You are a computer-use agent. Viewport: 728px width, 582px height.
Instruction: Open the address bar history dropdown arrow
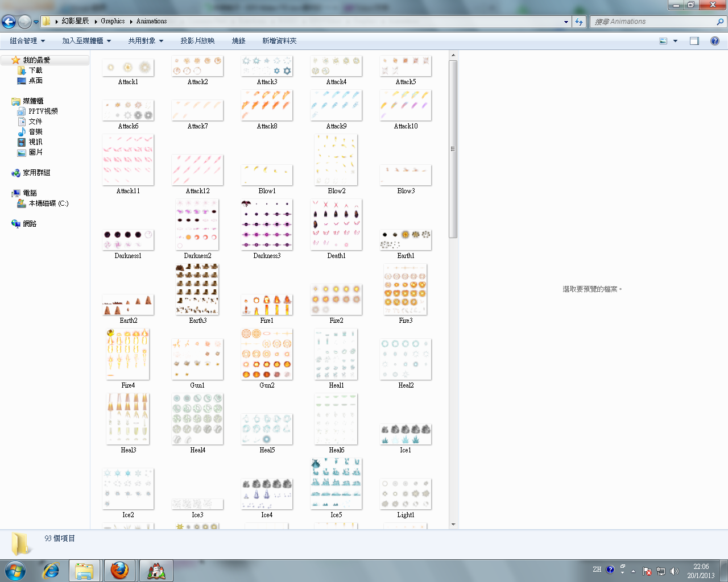[x=566, y=22]
